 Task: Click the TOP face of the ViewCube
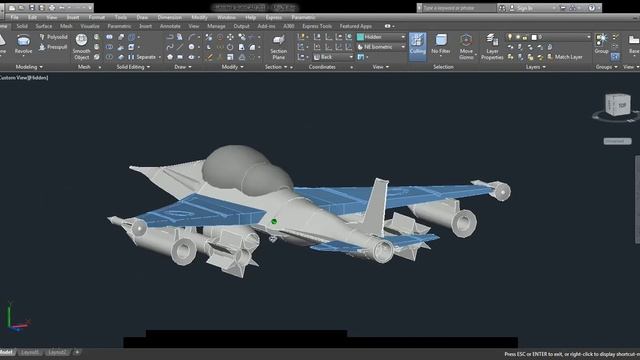pyautogui.click(x=621, y=105)
